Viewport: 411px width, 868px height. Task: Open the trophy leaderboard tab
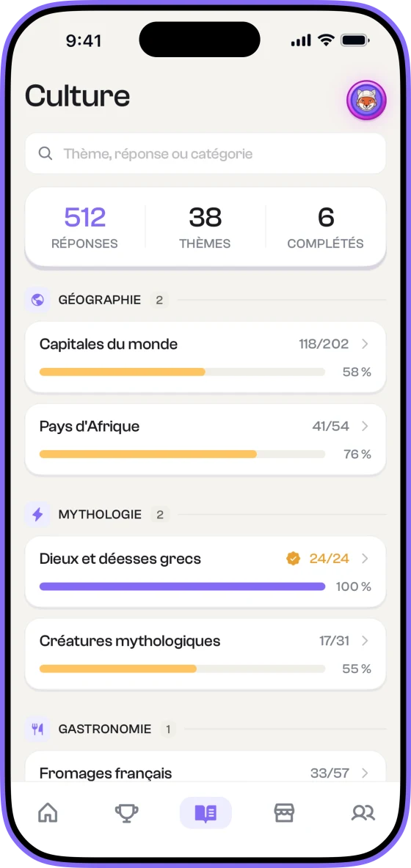pos(127,812)
